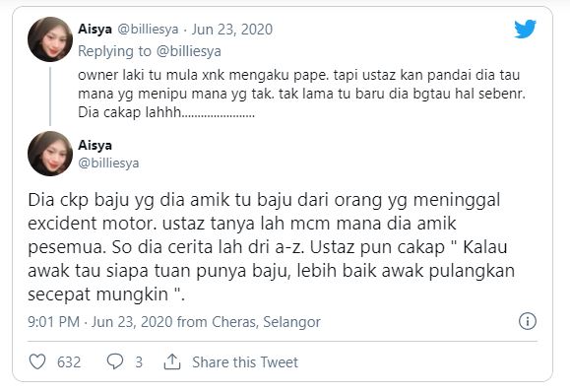Open replies via the speech bubble icon
This screenshot has height=392, width=570.
tap(115, 361)
